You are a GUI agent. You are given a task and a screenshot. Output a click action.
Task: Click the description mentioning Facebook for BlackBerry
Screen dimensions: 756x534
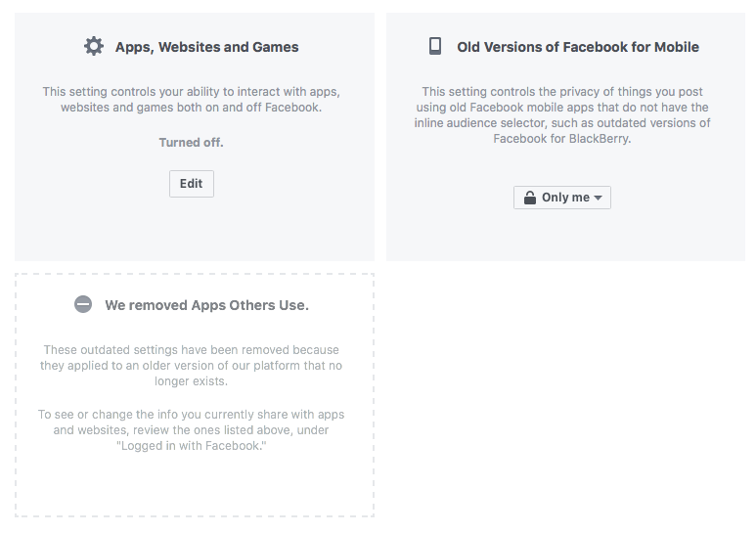562,115
